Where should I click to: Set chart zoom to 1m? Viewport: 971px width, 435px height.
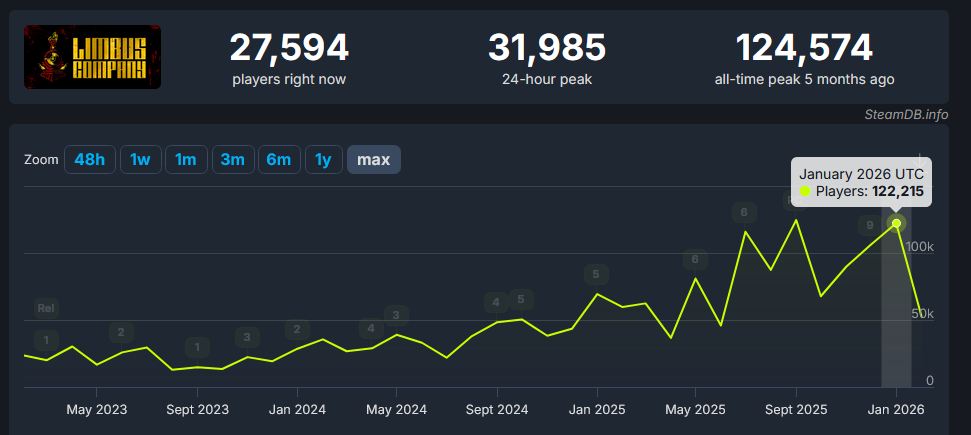(x=186, y=159)
